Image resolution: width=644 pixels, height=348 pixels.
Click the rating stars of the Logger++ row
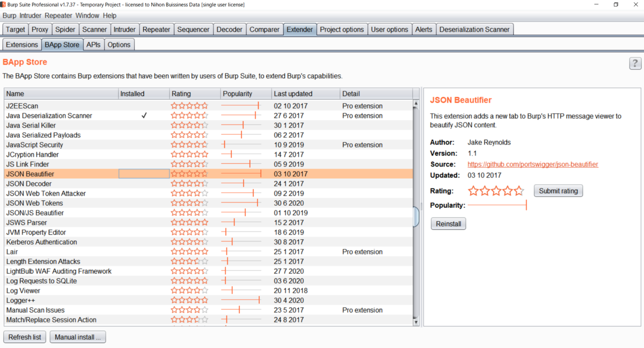click(x=189, y=300)
